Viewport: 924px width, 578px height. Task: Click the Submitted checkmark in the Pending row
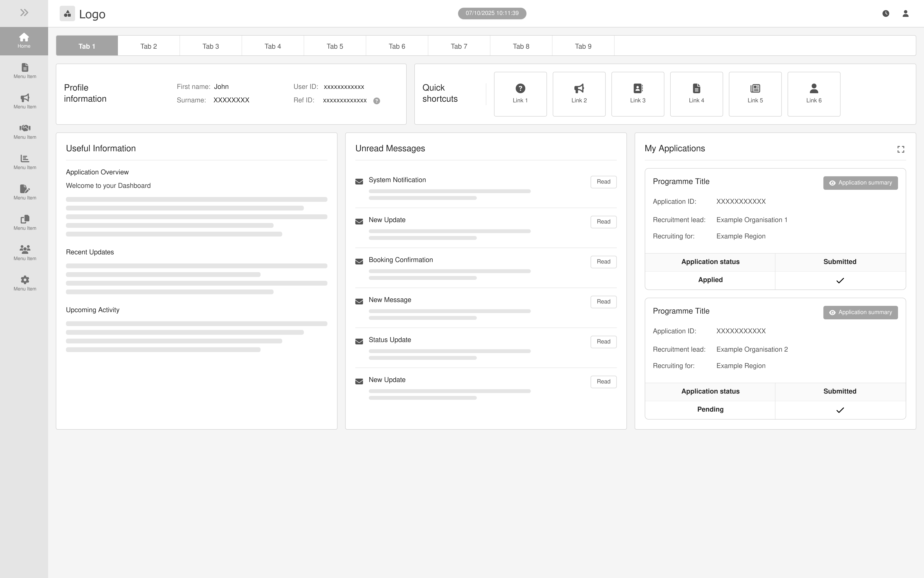point(840,410)
